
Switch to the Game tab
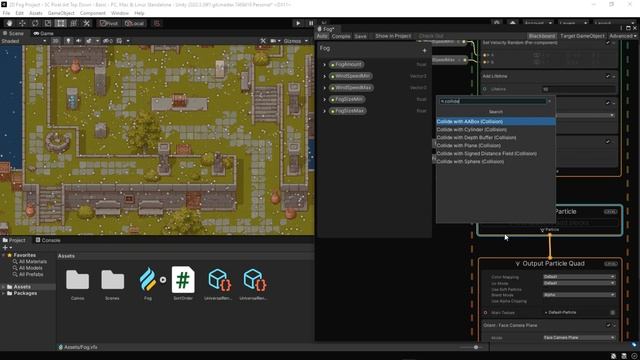pyautogui.click(x=44, y=33)
